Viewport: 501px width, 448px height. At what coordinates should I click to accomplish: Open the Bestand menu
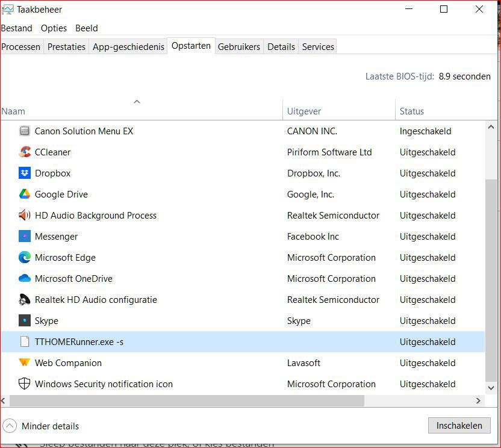tap(17, 28)
